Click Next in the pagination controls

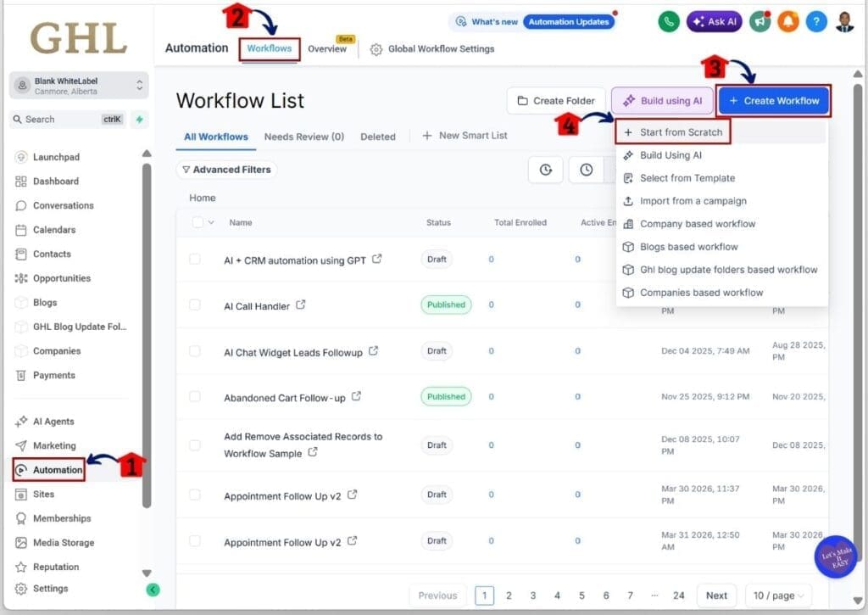(x=716, y=595)
